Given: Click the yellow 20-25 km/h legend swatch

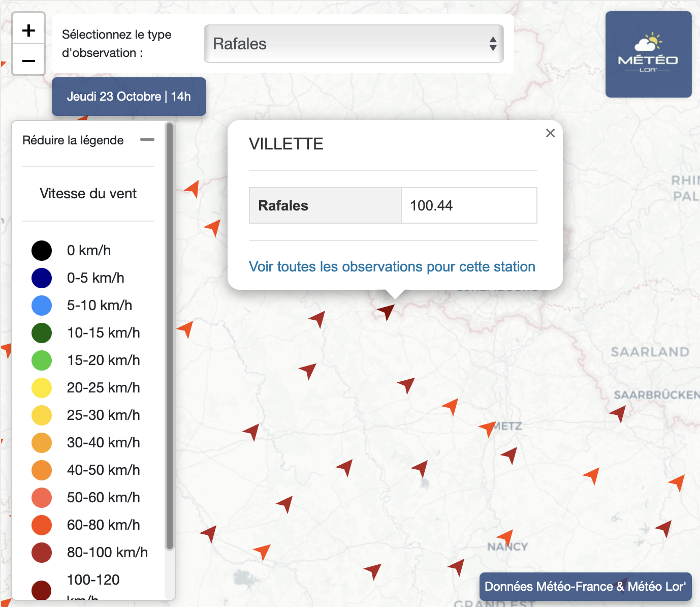Looking at the screenshot, I should click(42, 388).
